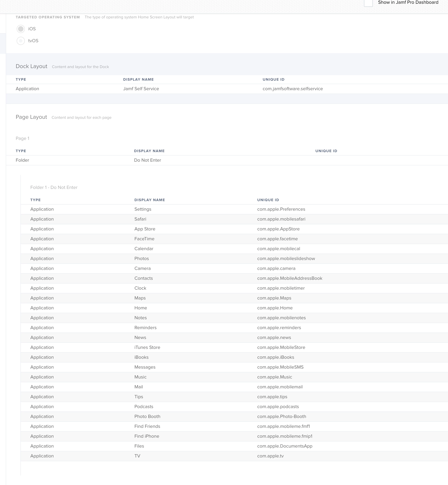Select the Find iPhone application row
This screenshot has width=448, height=485.
pyautogui.click(x=234, y=436)
